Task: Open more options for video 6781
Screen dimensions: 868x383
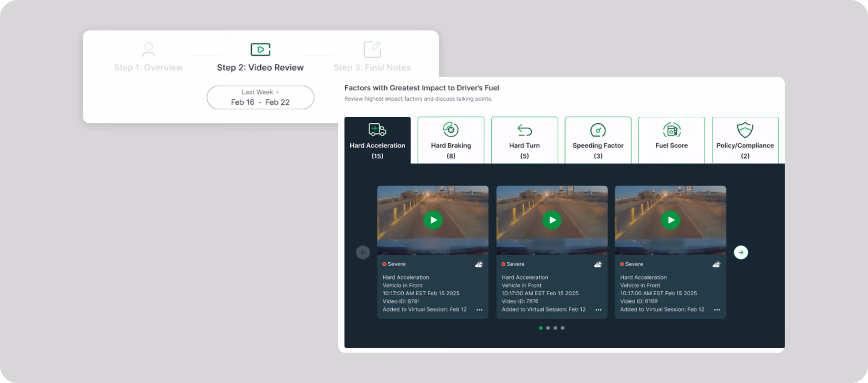Action: (480, 310)
